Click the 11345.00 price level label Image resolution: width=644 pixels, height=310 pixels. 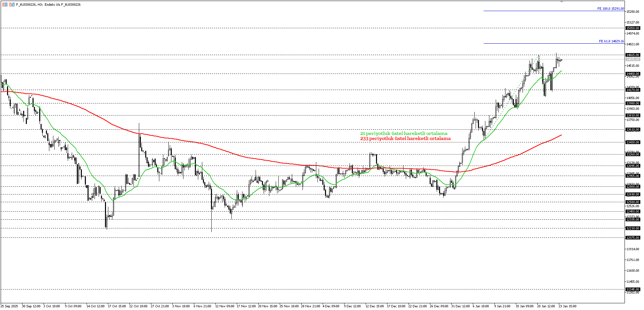click(x=633, y=289)
